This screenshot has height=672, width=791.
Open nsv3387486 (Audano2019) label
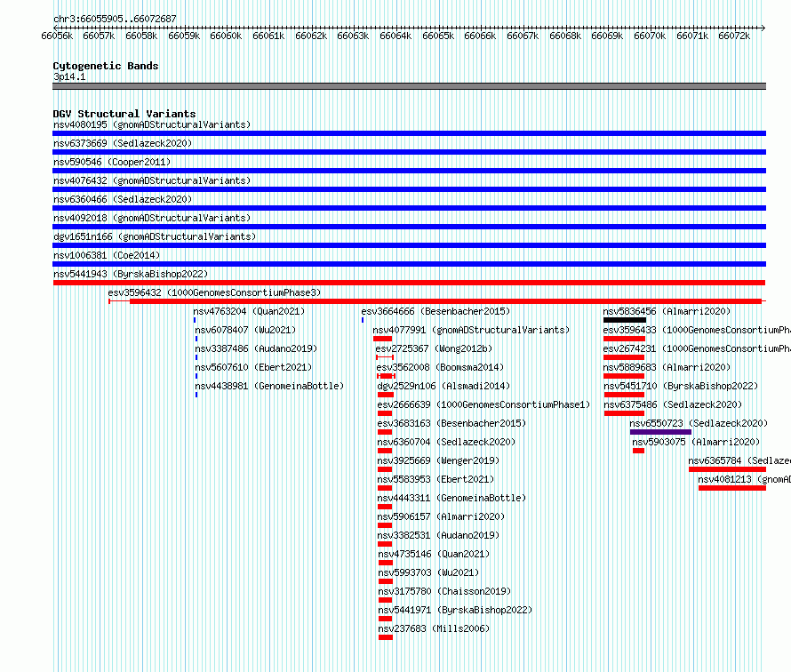click(256, 348)
